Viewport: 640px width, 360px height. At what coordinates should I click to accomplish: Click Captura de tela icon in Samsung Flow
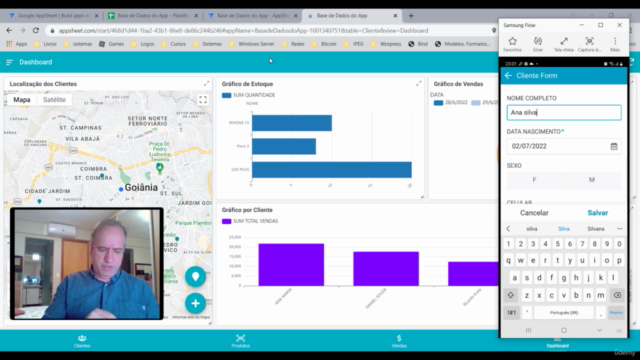tap(589, 44)
